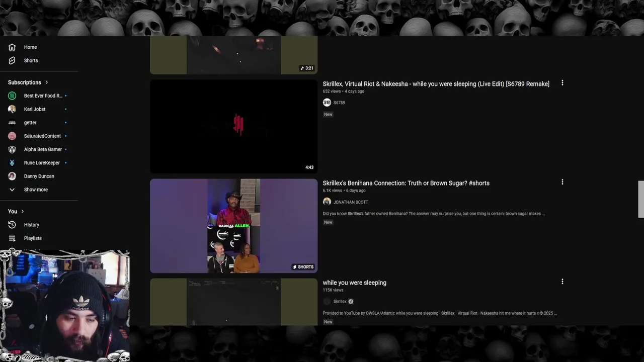Play the Radical Allen SHORTS thumbnail
This screenshot has height=362, width=644.
[x=233, y=226]
